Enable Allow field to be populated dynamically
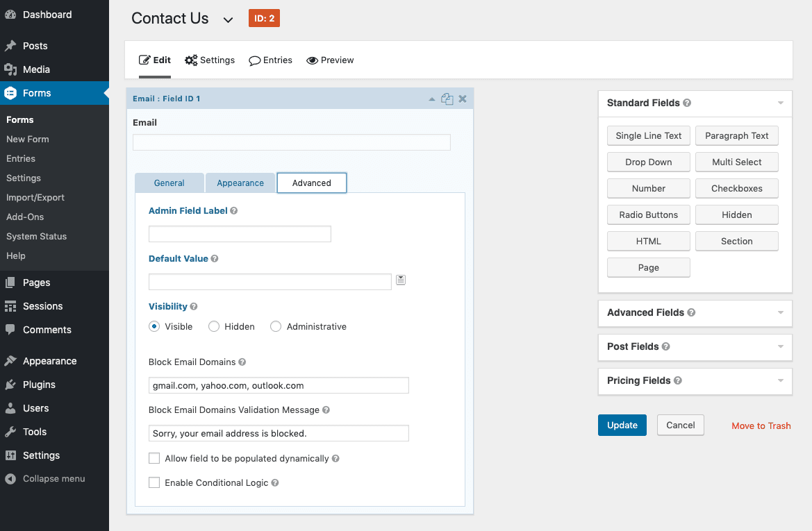The image size is (812, 531). pos(154,459)
